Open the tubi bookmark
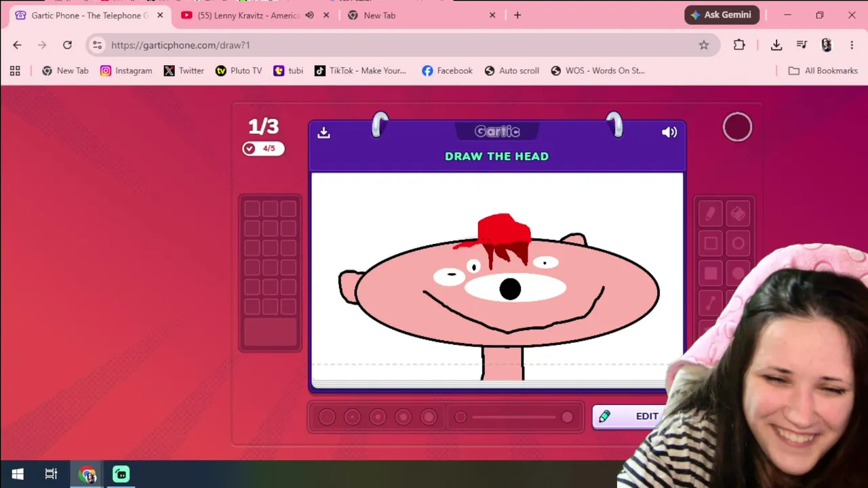This screenshot has height=488, width=868. [288, 70]
